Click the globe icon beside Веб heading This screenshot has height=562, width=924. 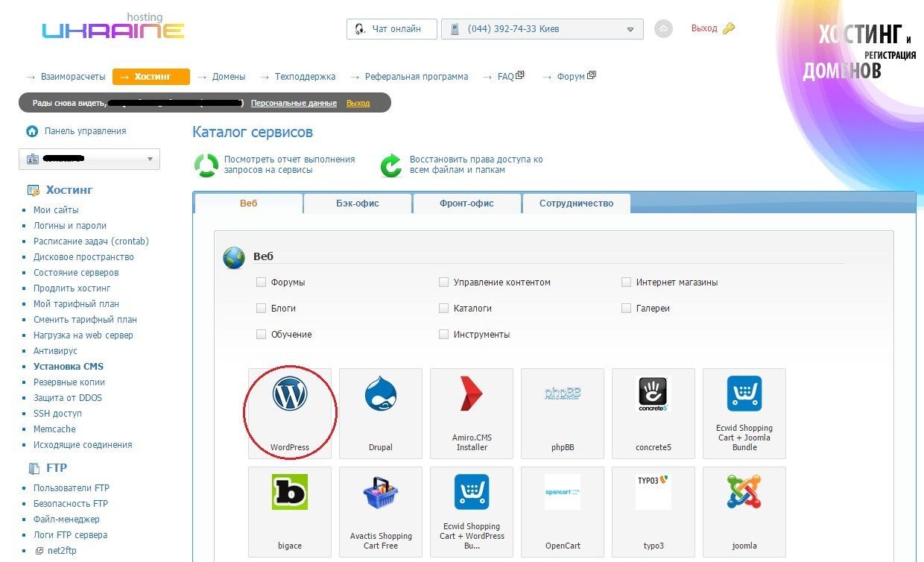pos(234,258)
